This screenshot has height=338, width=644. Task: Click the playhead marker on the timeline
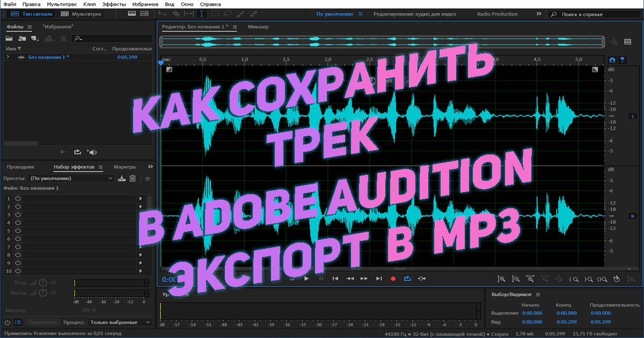[160, 63]
